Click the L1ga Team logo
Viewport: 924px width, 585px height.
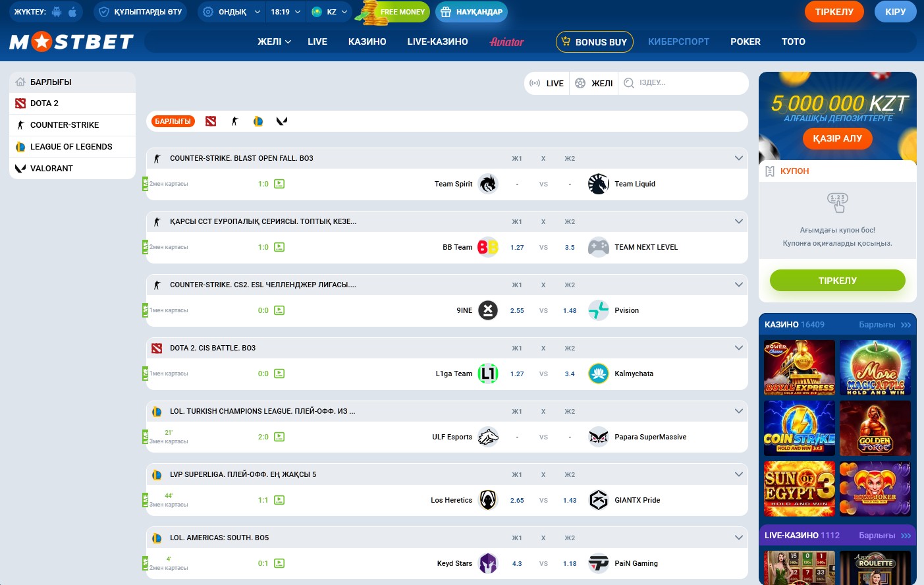(x=488, y=374)
